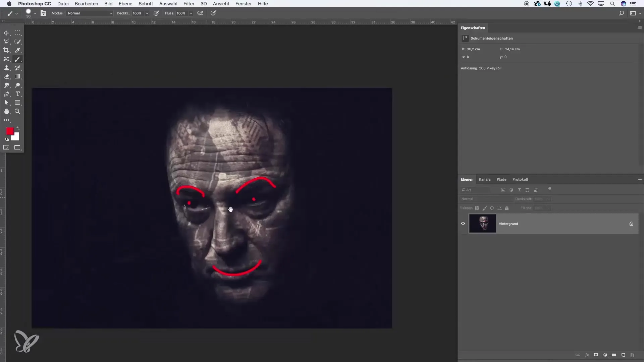Select the History Brush tool

(17, 68)
